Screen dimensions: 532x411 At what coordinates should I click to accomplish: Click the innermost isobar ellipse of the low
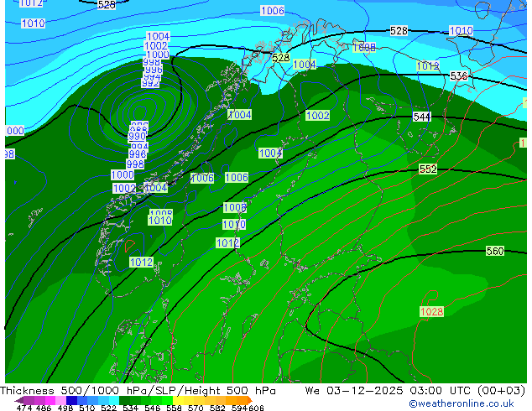coord(139,113)
